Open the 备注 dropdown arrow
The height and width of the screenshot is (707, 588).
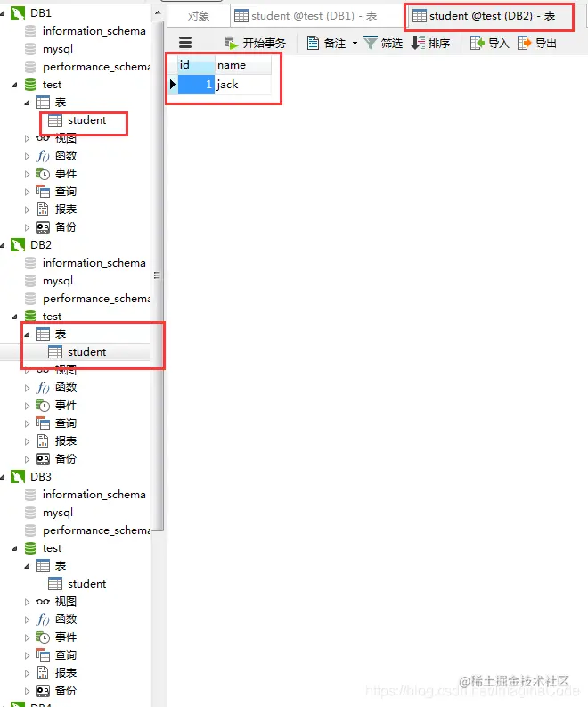(x=355, y=44)
